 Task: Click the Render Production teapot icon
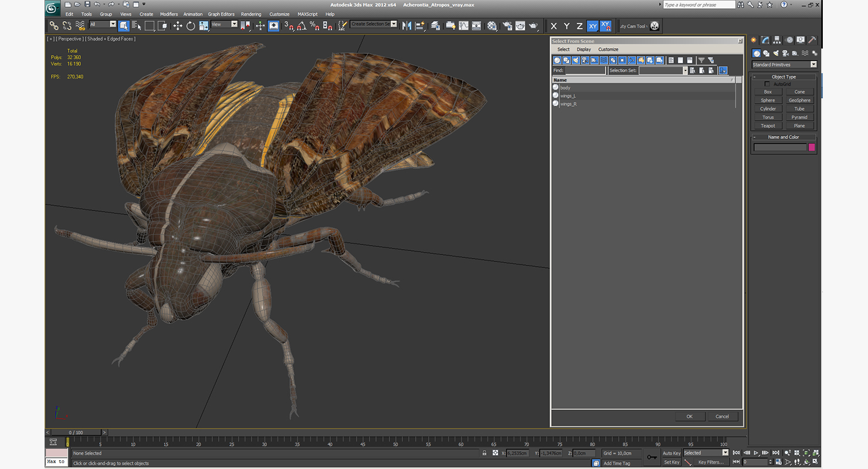coord(533,26)
